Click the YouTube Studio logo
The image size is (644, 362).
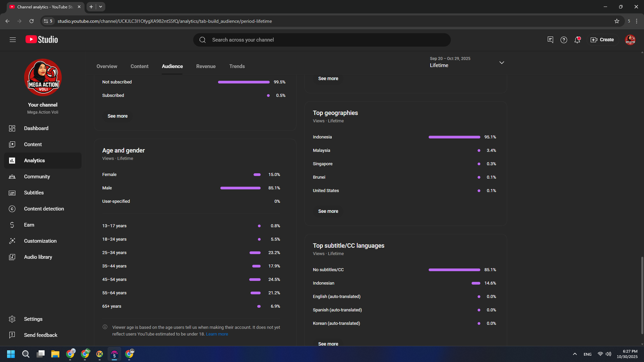pos(42,39)
